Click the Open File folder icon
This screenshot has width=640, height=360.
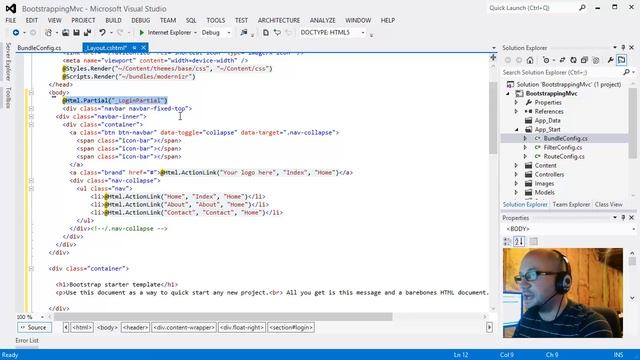65,32
